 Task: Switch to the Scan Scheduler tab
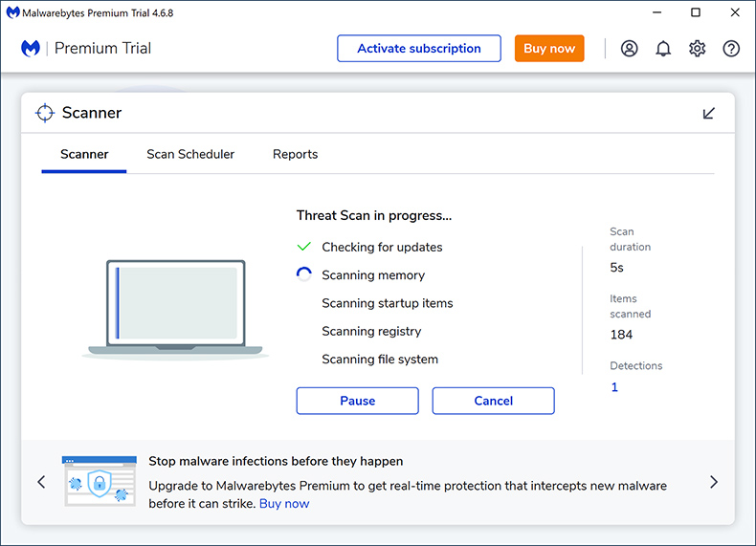190,154
